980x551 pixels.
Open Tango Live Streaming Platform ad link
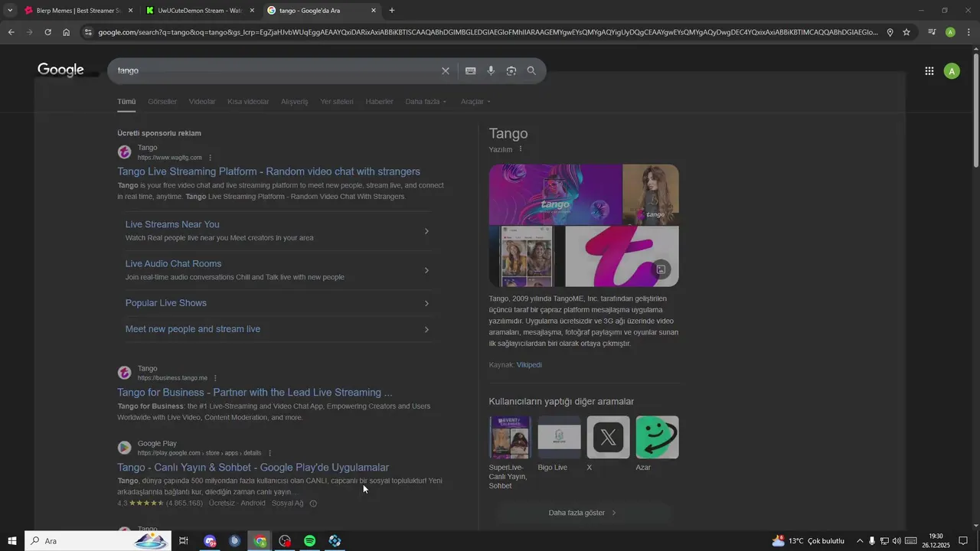[269, 171]
